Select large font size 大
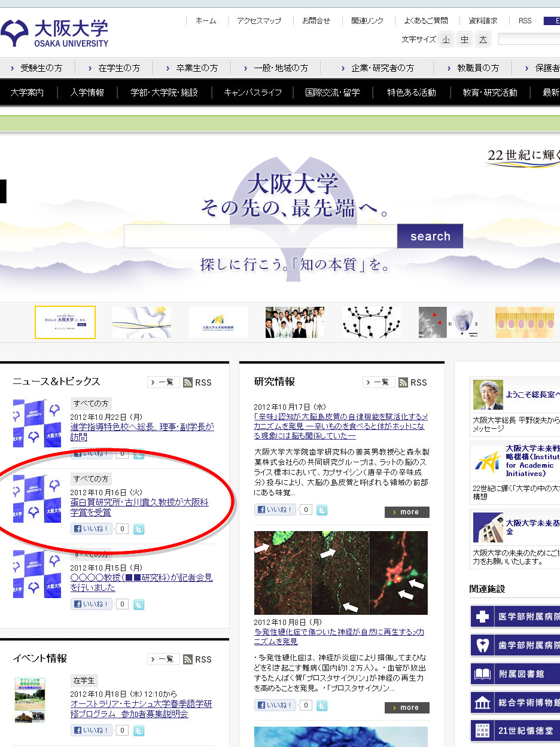The image size is (560, 747). tap(483, 40)
